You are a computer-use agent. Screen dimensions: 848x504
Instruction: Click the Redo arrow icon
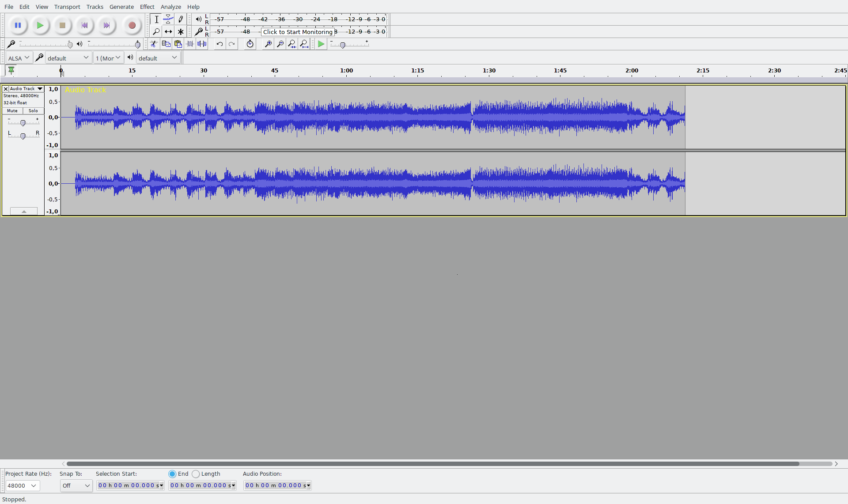pos(231,44)
